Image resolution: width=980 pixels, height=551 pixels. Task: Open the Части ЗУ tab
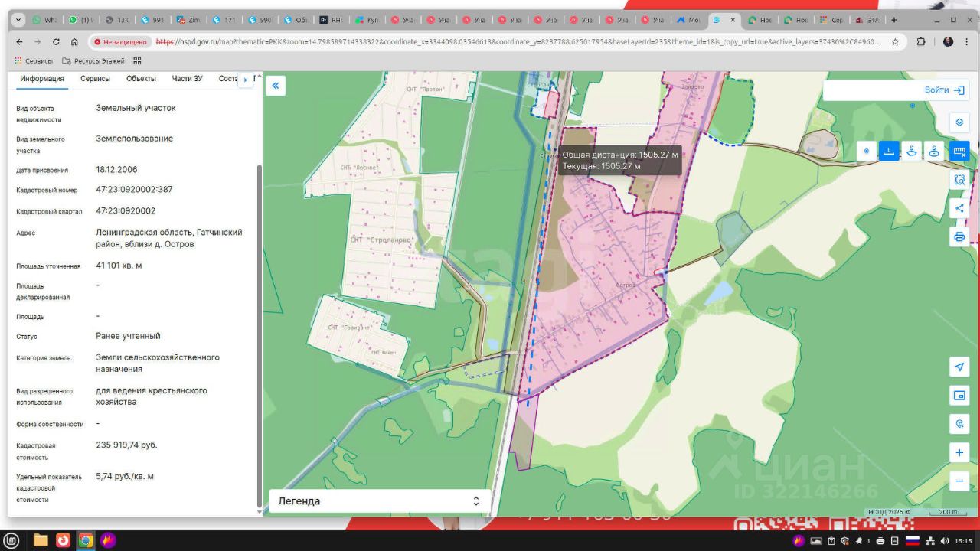187,79
